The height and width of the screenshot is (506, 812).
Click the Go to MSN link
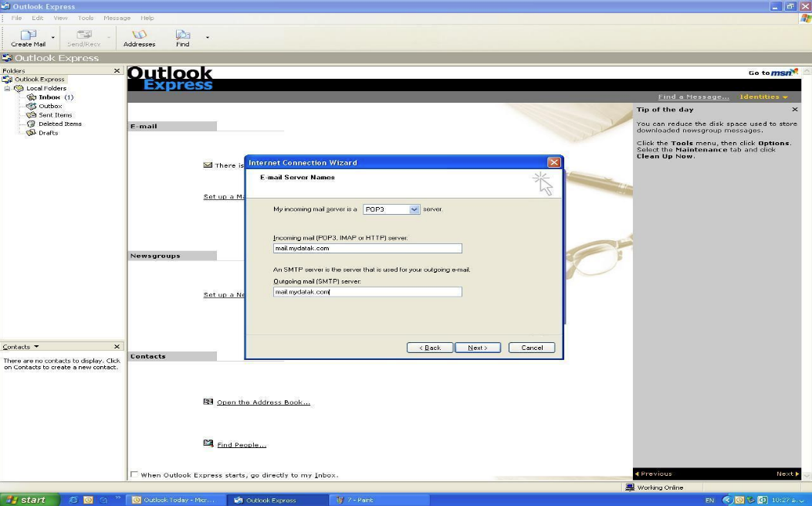[773, 73]
